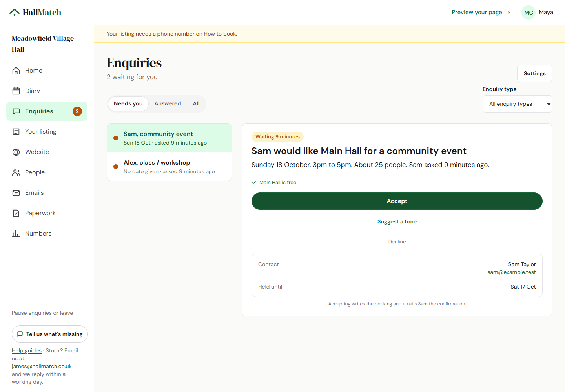This screenshot has height=392, width=565.
Task: Accept Sam's enquiry
Action: tap(397, 201)
